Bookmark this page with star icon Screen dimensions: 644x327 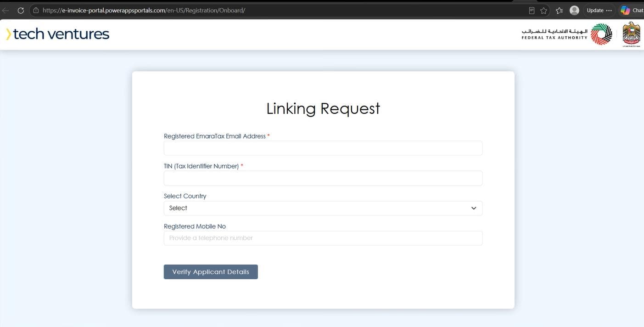[544, 10]
